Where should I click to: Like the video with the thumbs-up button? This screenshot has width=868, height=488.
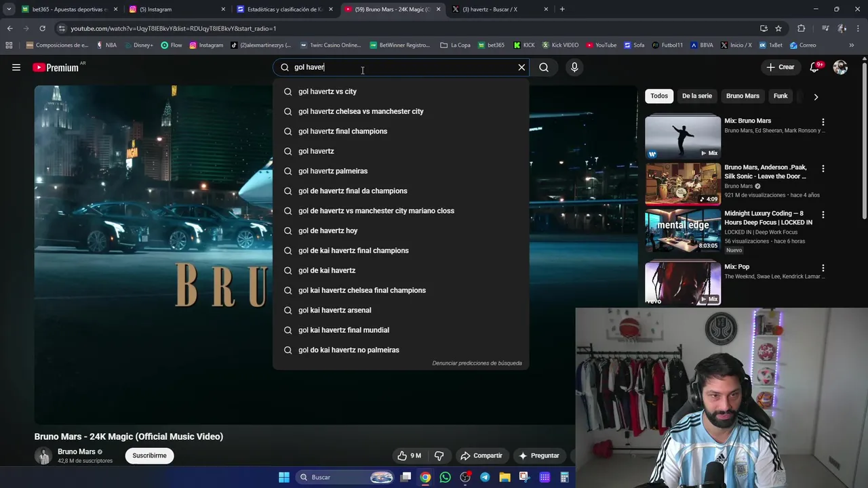(x=410, y=455)
